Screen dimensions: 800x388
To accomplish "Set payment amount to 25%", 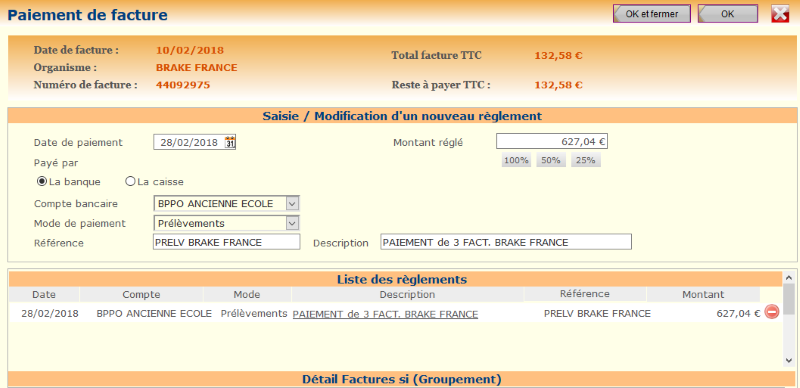I will 586,160.
